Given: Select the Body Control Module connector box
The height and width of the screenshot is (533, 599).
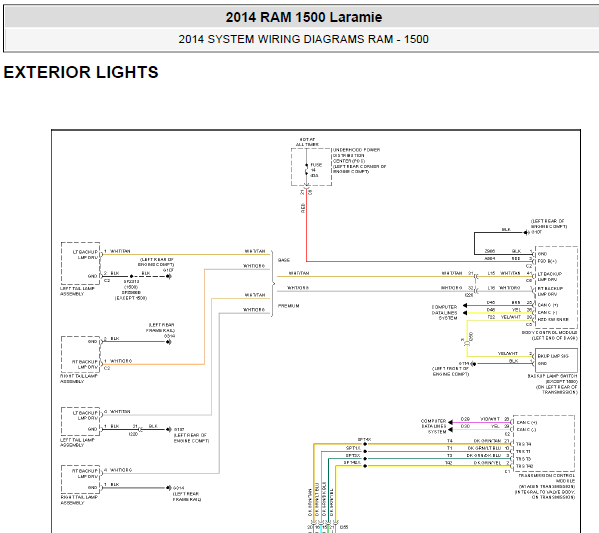Looking at the screenshot, I should [x=556, y=287].
